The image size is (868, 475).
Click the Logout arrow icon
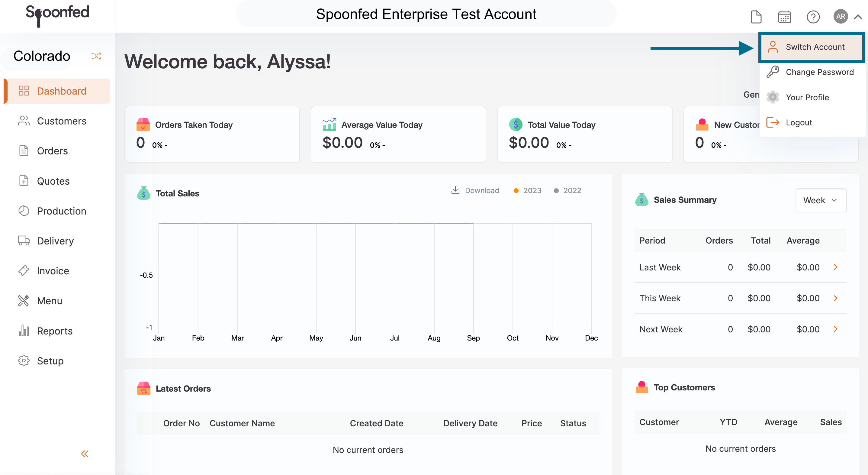coord(773,122)
